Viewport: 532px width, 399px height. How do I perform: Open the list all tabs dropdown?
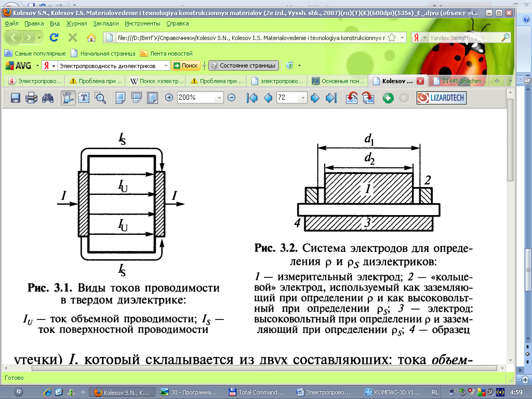(x=510, y=81)
